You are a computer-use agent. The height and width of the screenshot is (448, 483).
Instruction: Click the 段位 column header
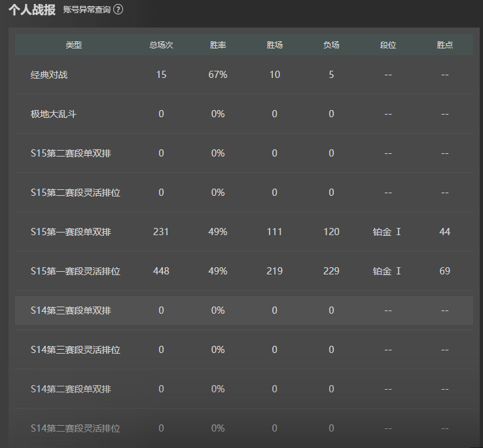pyautogui.click(x=388, y=45)
